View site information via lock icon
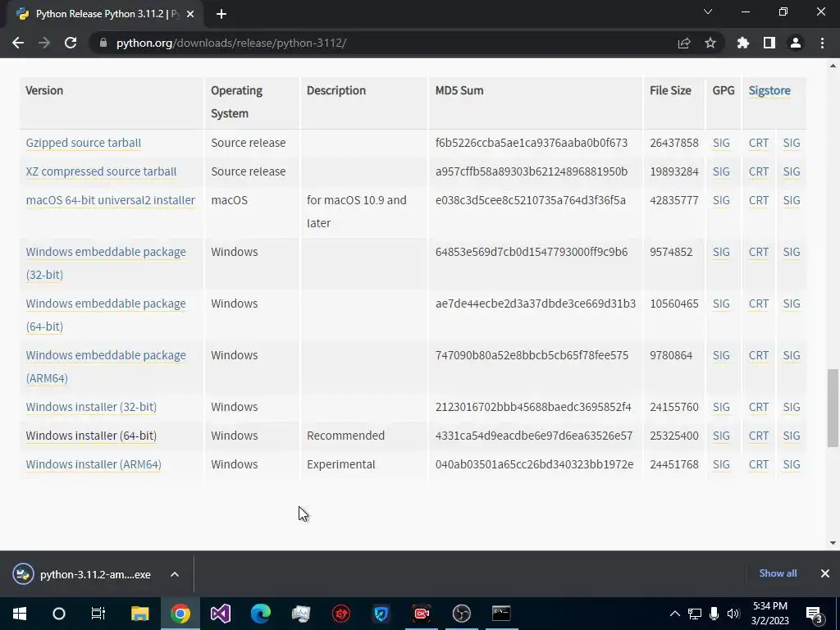The image size is (840, 630). click(x=103, y=43)
